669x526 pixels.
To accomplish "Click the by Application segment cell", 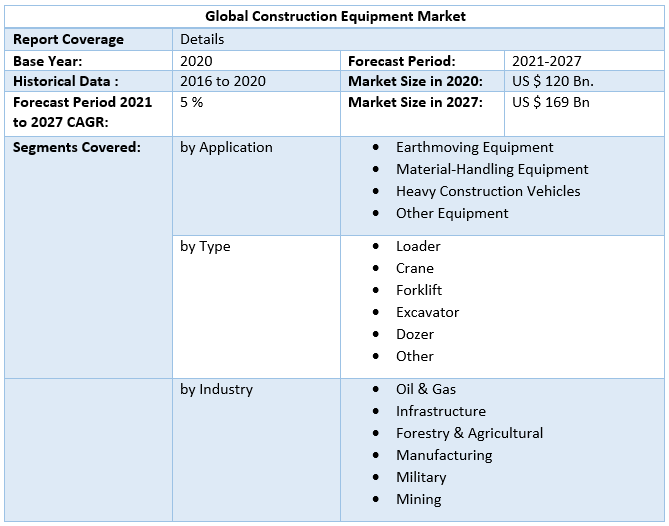I will pos(226,147).
